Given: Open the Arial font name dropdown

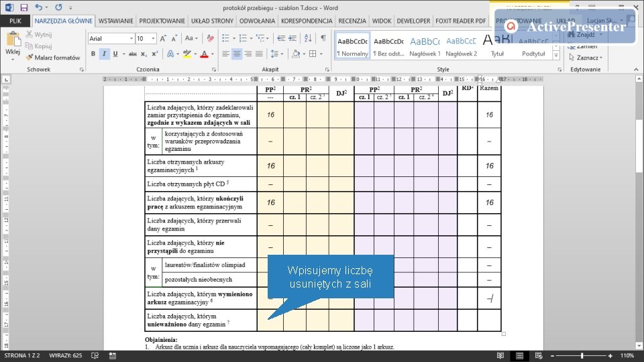Looking at the screenshot, I should (131, 39).
